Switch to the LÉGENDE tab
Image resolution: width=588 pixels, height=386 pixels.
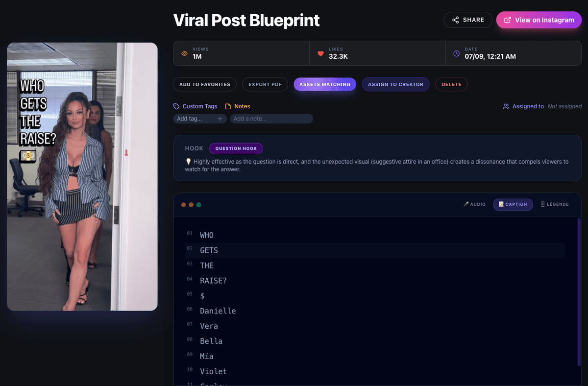coord(555,204)
